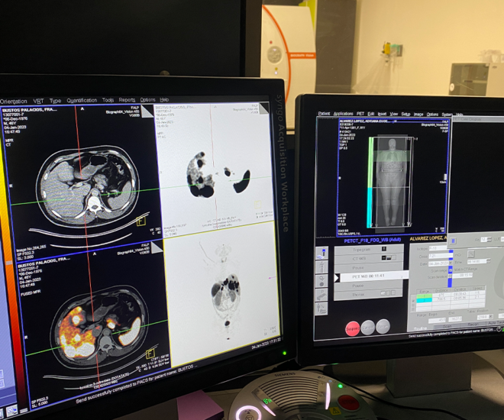Click the magnifier icon next to Dose
504x420 pixels.
point(471,254)
